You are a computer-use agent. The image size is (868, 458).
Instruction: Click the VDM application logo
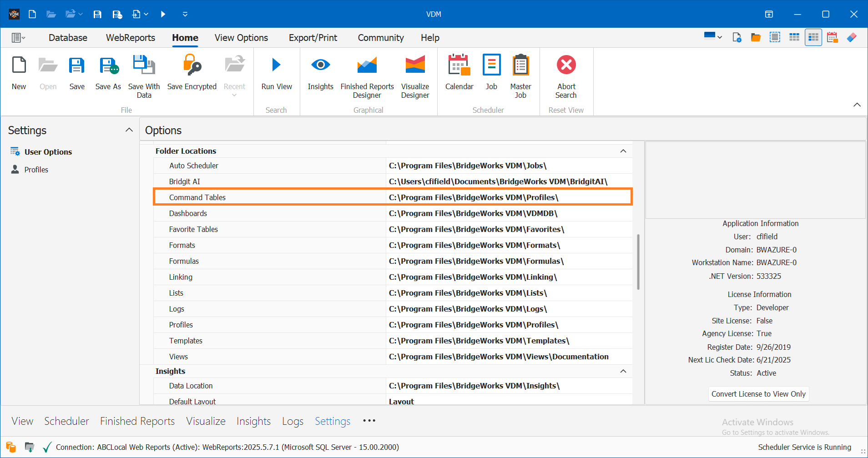tap(14, 14)
